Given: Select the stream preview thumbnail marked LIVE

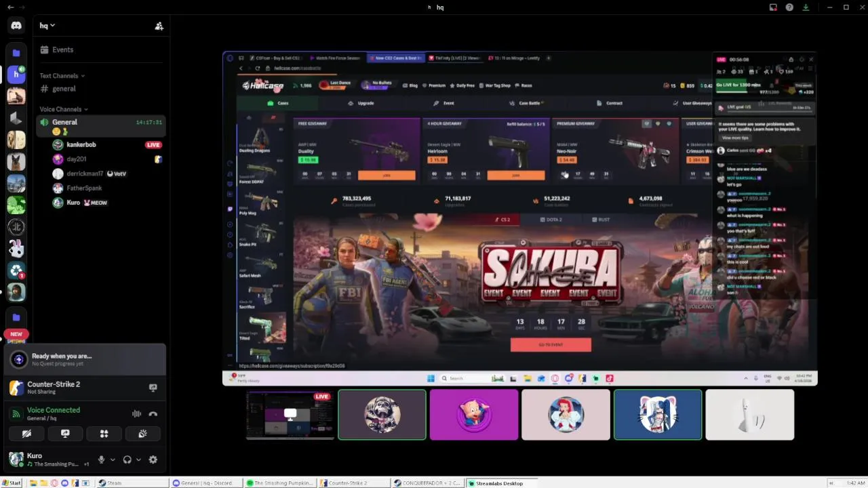Looking at the screenshot, I should [290, 415].
